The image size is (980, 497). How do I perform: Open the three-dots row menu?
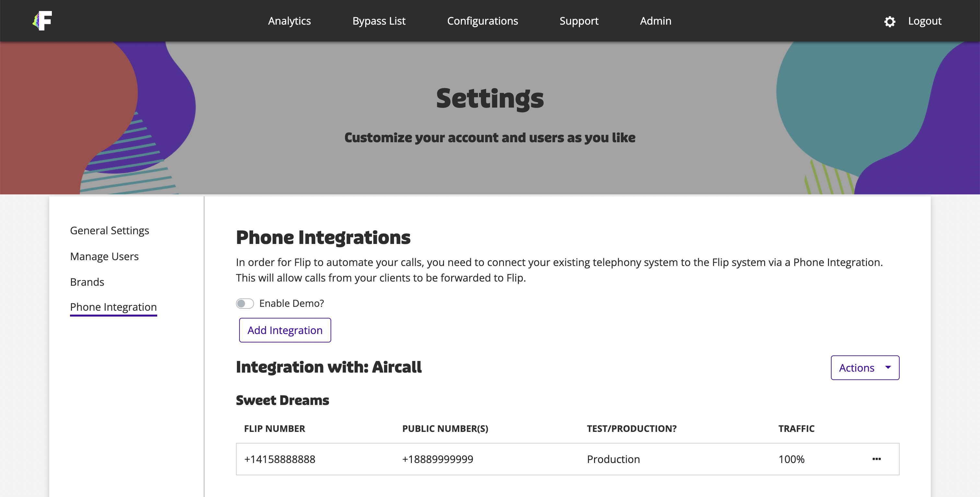[x=877, y=459]
